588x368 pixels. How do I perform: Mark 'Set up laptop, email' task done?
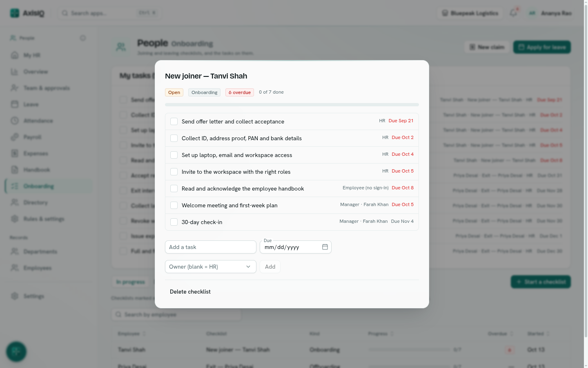174,155
